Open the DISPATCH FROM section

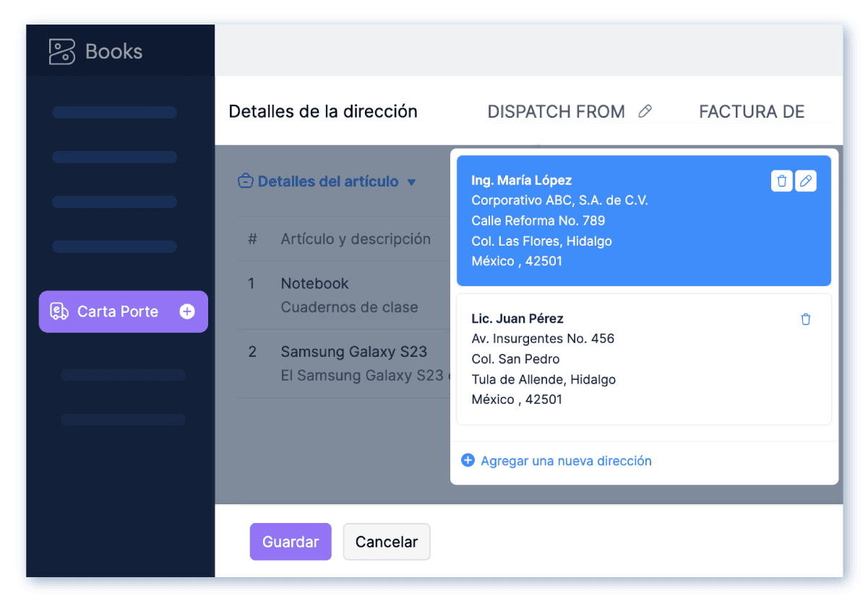556,111
